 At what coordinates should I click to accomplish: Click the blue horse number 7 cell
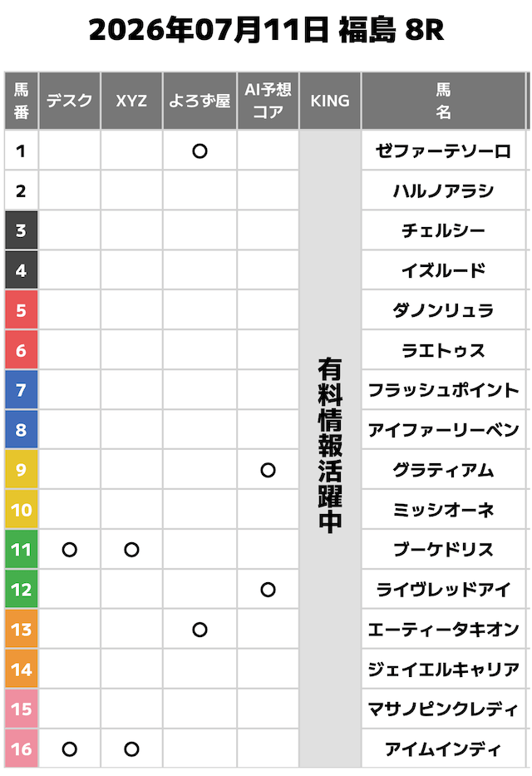pyautogui.click(x=22, y=390)
